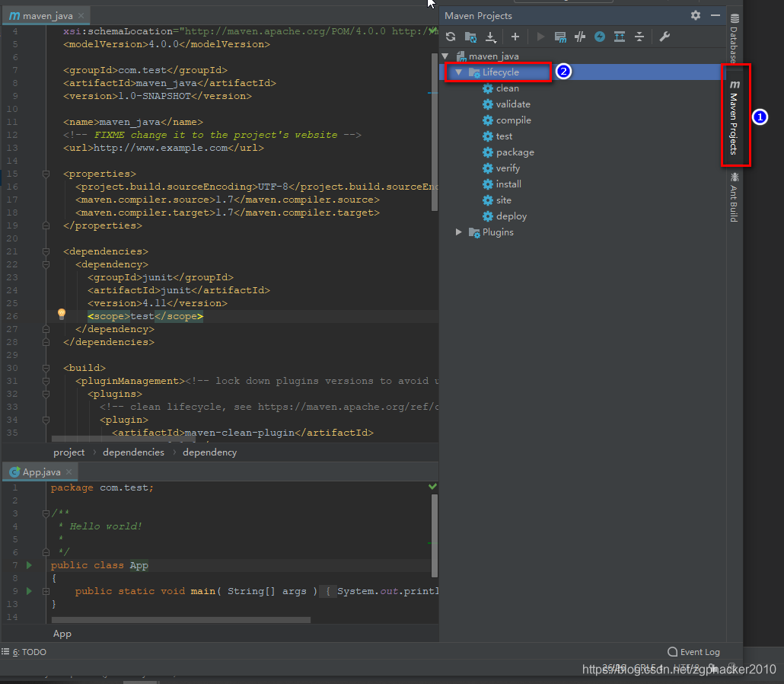The width and height of the screenshot is (784, 684).
Task: Close the maven_java editor tab
Action: pos(81,16)
